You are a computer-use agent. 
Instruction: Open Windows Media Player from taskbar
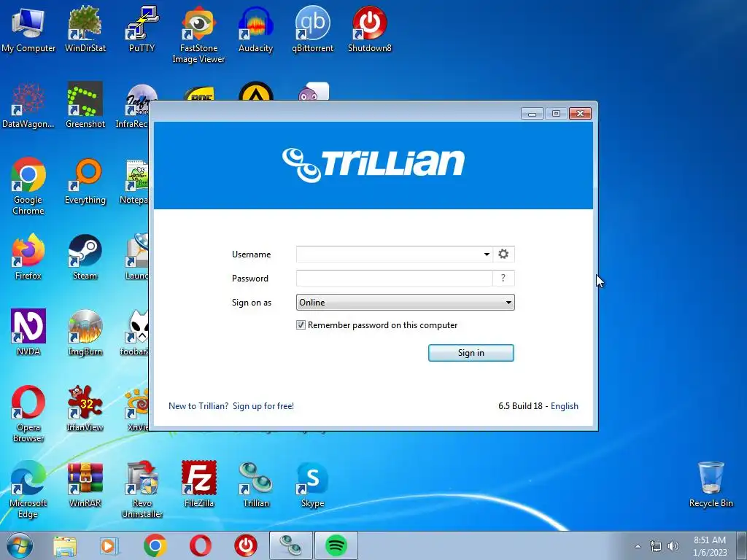[109, 545]
